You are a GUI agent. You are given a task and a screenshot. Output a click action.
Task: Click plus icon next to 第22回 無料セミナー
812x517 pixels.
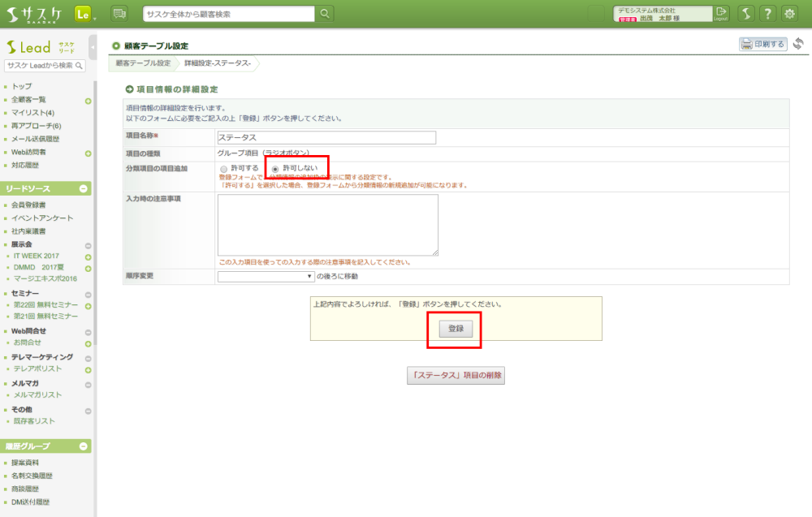pos(88,306)
